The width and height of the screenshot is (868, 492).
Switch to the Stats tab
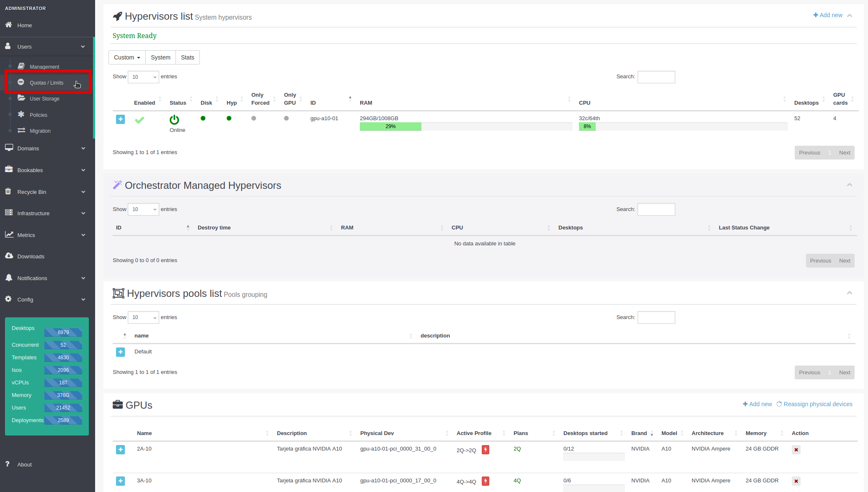187,57
